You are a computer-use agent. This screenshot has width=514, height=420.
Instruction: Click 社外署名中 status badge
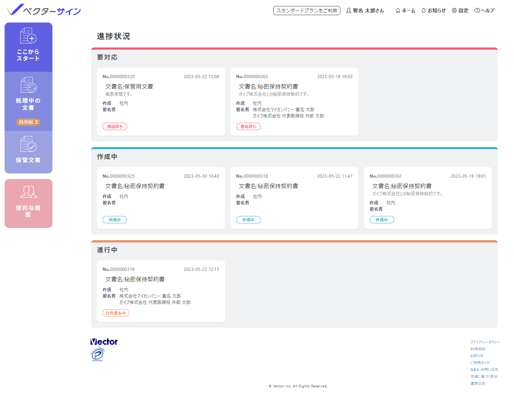[116, 313]
